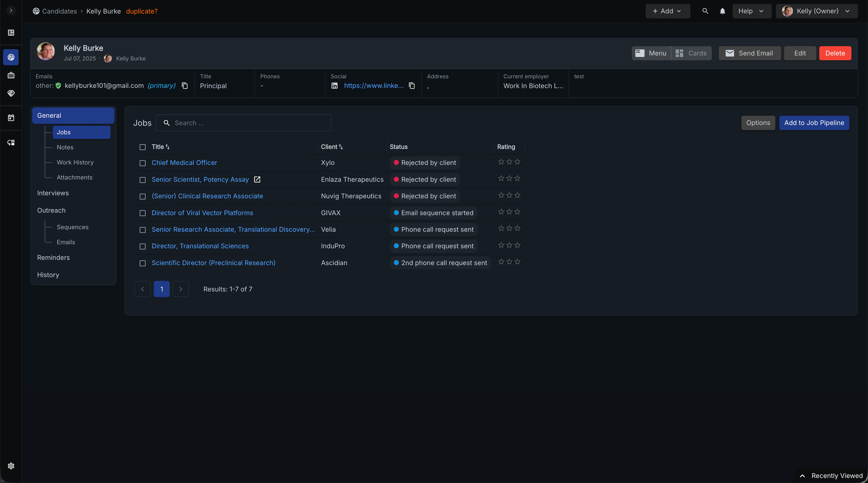This screenshot has width=868, height=483.
Task: Open the Interviews section
Action: pyautogui.click(x=53, y=193)
